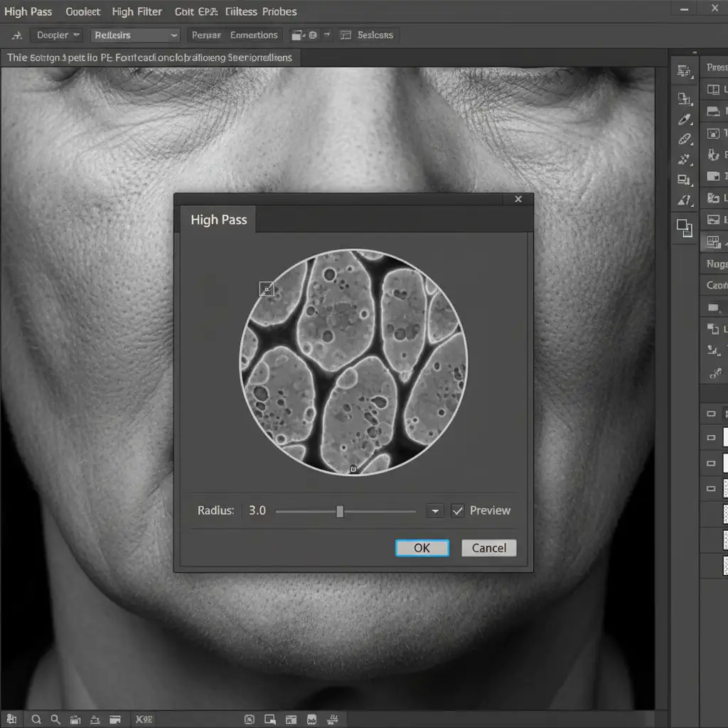The image size is (728, 728).
Task: Select the healing brush bandage tool
Action: click(685, 139)
